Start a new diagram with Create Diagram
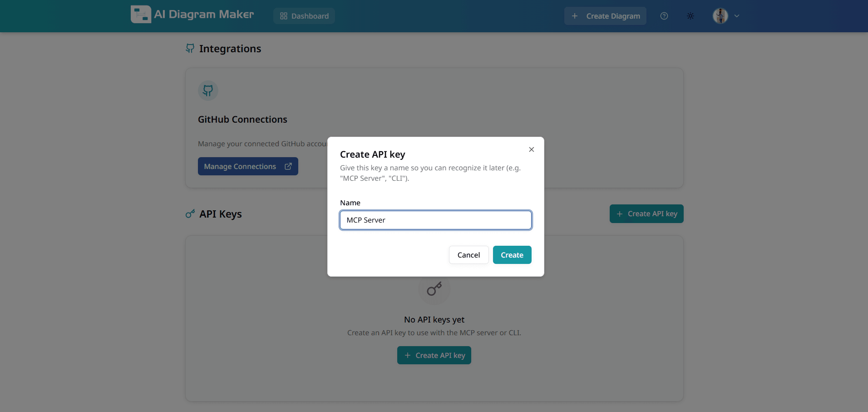This screenshot has width=868, height=412. click(x=605, y=15)
